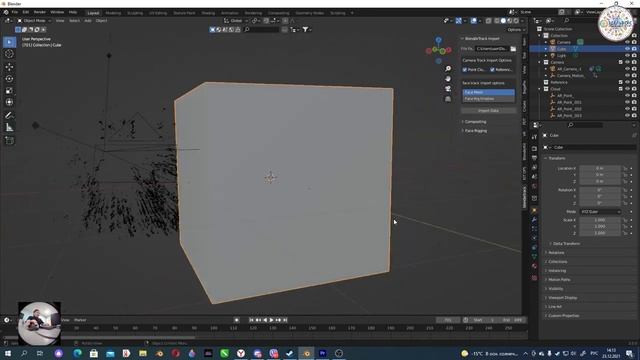
Task: Select the Measure ruler tool
Action: click(x=9, y=128)
